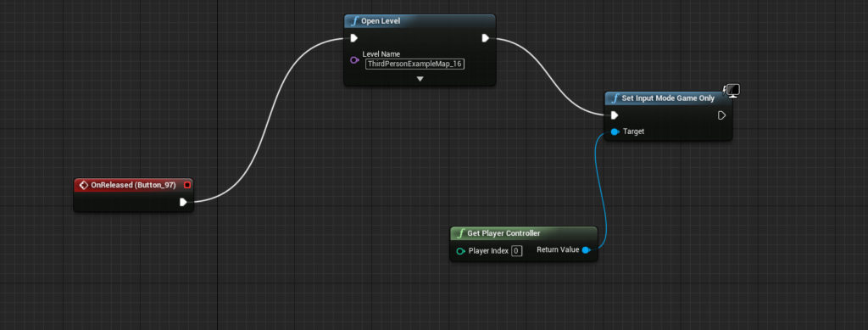Click the blue Return Value output pin
868x330 pixels.
pyautogui.click(x=587, y=250)
